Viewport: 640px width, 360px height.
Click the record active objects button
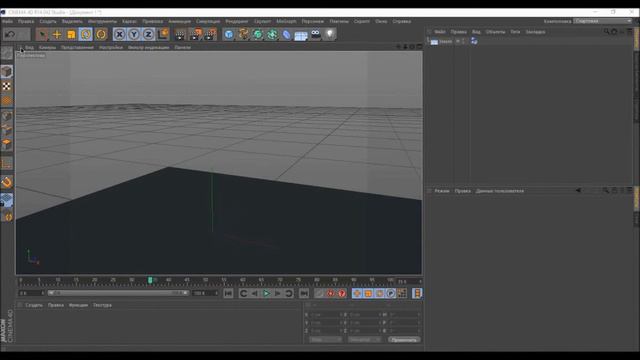319,293
